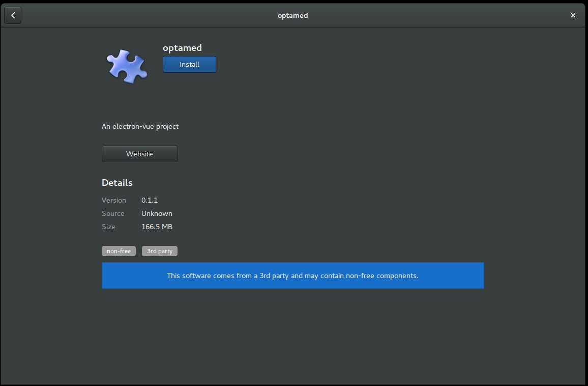Click the Version row label
Screen dimensions: 588x386
click(x=114, y=200)
